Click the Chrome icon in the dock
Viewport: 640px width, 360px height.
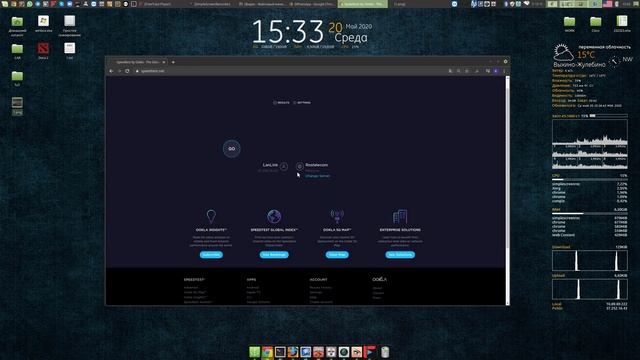pos(267,352)
